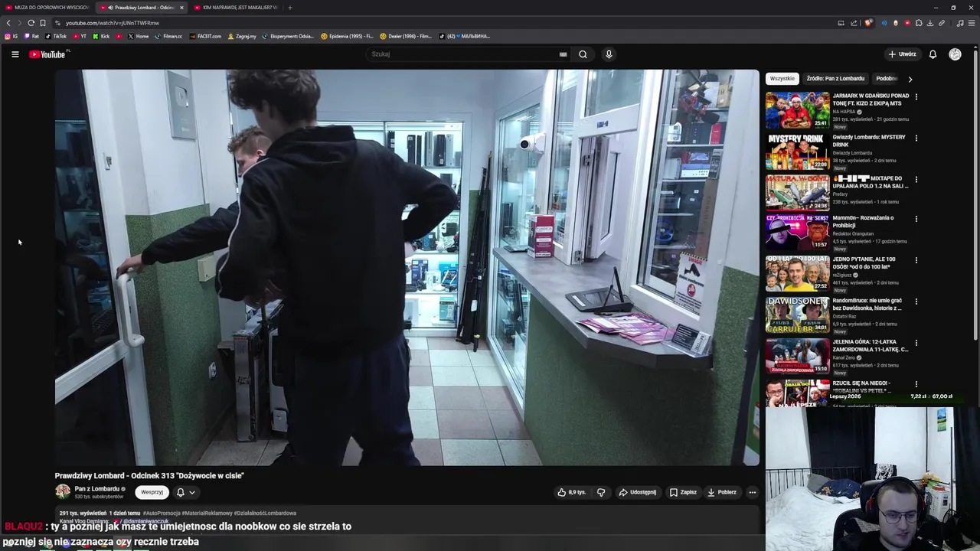Open media control music note icon

(x=960, y=23)
